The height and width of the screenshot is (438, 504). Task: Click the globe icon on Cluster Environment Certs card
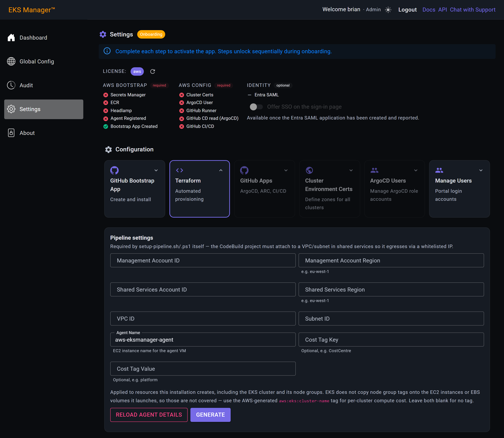[309, 170]
